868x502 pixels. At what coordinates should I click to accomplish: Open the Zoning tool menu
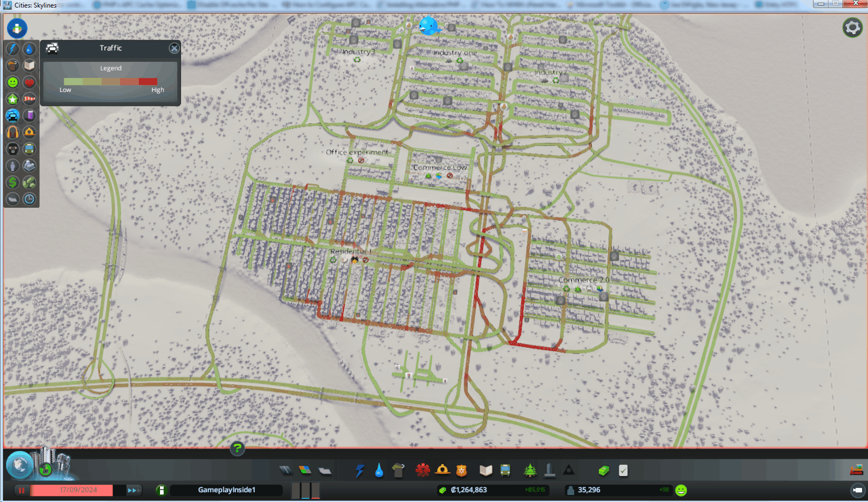point(305,471)
